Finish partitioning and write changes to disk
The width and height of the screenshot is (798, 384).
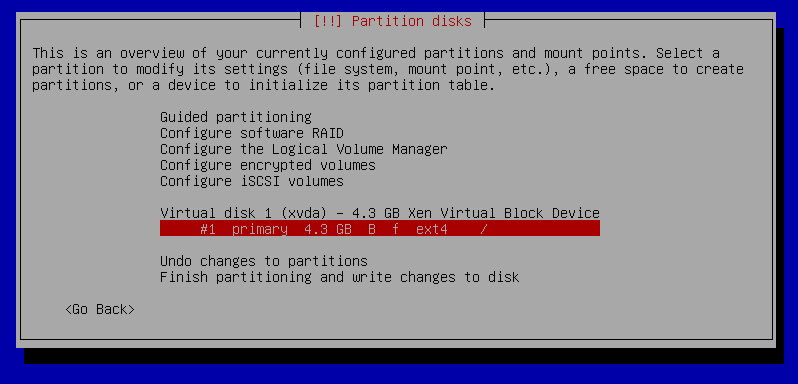(339, 277)
